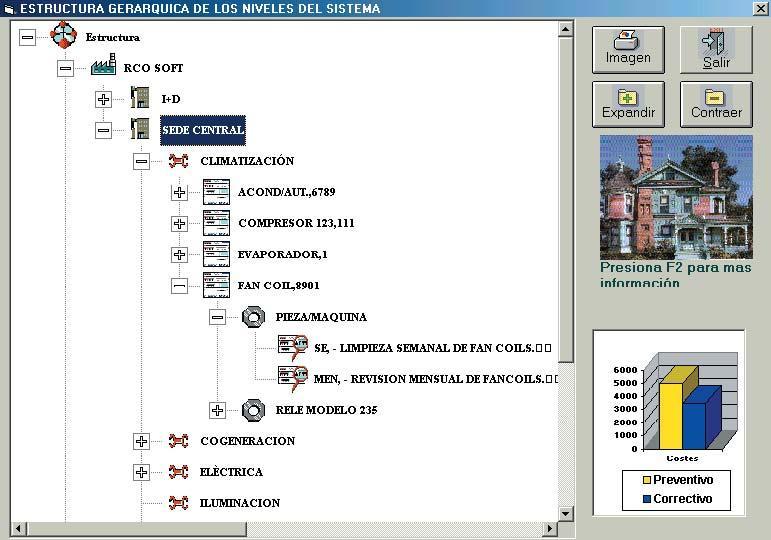Click the equipment icon beside COMPRESOR 123,111
The width and height of the screenshot is (771, 540).
coord(216,223)
